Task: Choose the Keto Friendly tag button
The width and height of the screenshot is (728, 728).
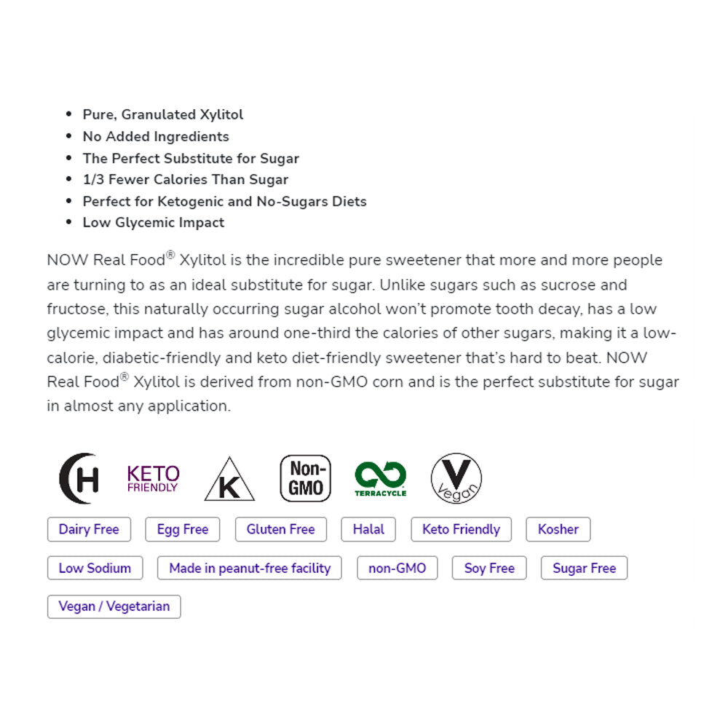Action: 461,529
